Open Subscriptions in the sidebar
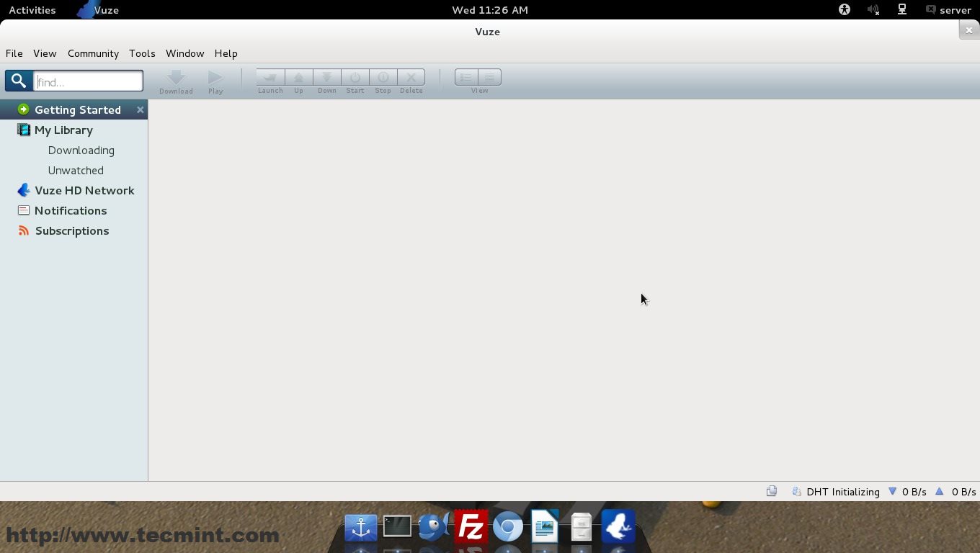Screen dimensions: 980x553 (73, 230)
